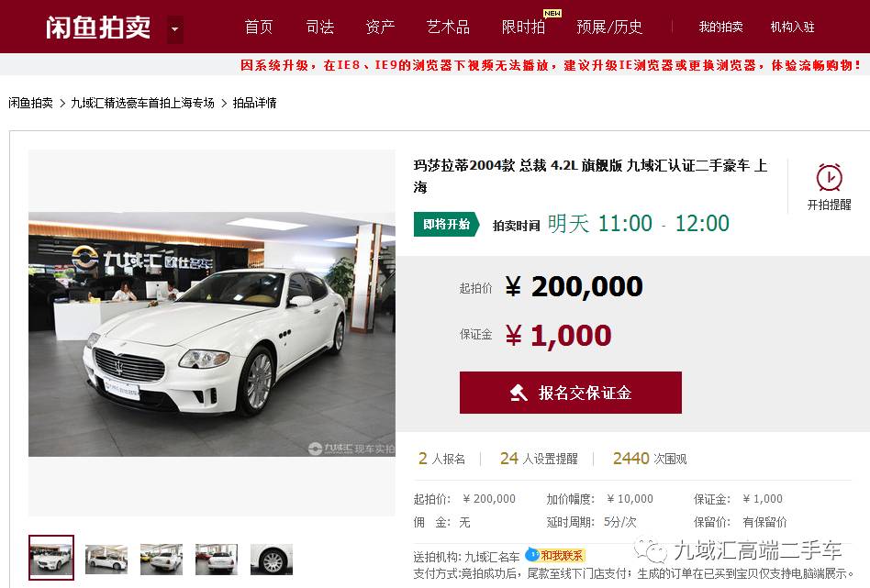Viewport: 870px width, 588px height.
Task: Click the 闲鱼拍卖 breadcrumb link
Action: [x=30, y=103]
